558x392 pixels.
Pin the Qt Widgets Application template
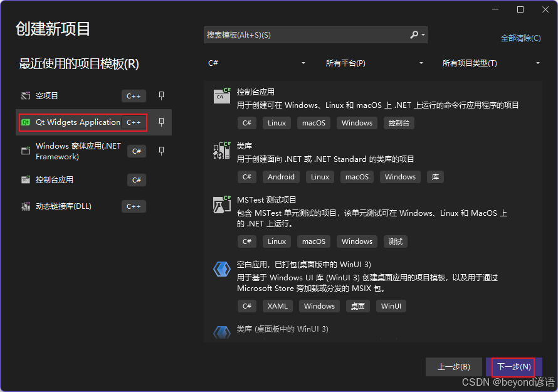[161, 122]
